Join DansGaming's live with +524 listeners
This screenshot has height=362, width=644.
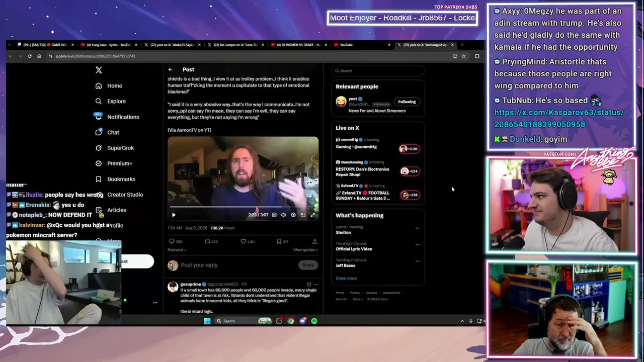pyautogui.click(x=409, y=171)
